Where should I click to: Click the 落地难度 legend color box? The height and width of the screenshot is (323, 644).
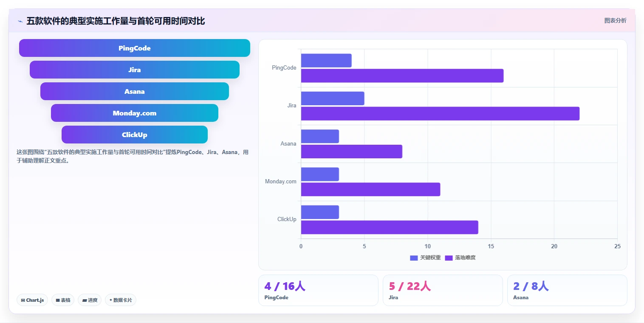coord(449,258)
